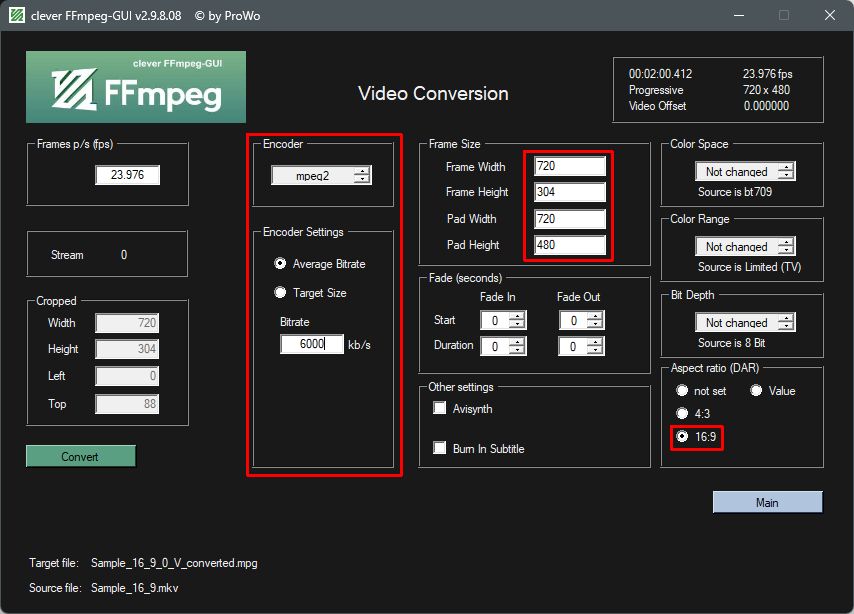Click the Frame Height field
Screen dimensions: 854x614
[570, 192]
